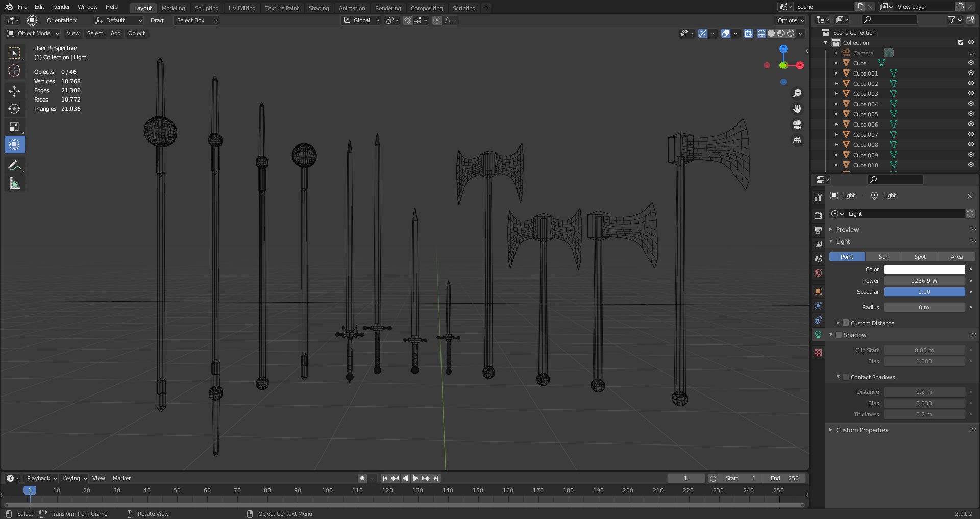Select the Select Box tool
Screen dimensions: 980x519
click(x=14, y=53)
